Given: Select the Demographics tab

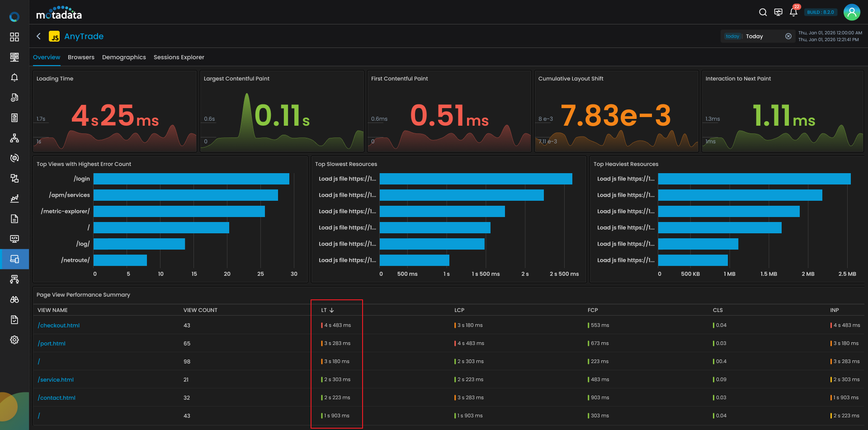Looking at the screenshot, I should pos(124,57).
